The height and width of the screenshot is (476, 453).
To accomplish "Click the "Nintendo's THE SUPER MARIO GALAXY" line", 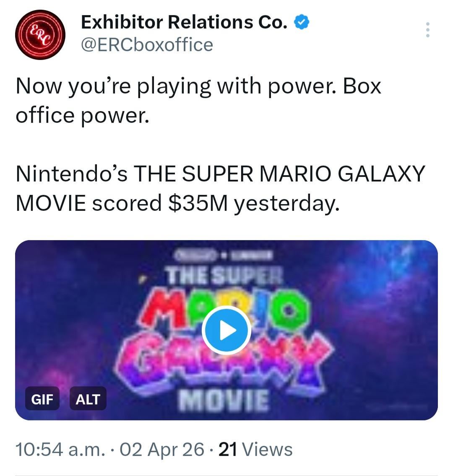I will click(220, 174).
